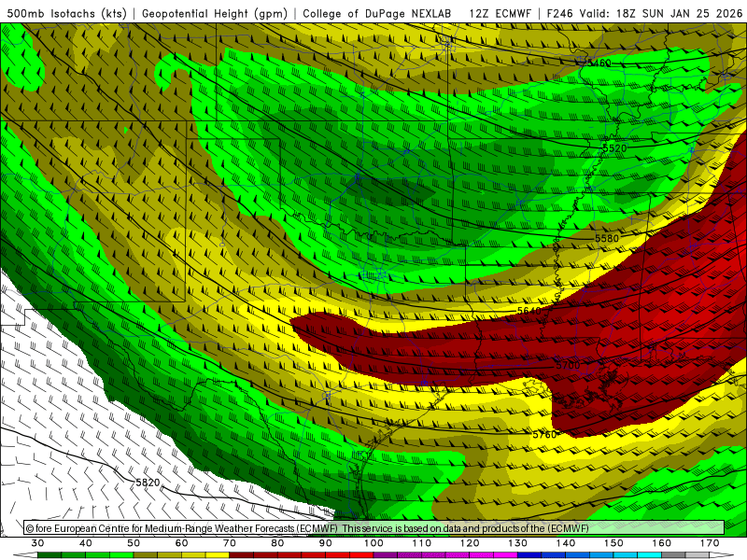The image size is (747, 560).
Task: Click the 5520 height contour label
Action: point(614,148)
